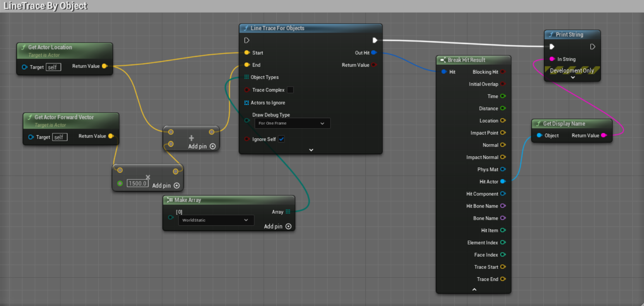Click Add pin on the multiply node
This screenshot has width=644, height=306.
[x=166, y=186]
